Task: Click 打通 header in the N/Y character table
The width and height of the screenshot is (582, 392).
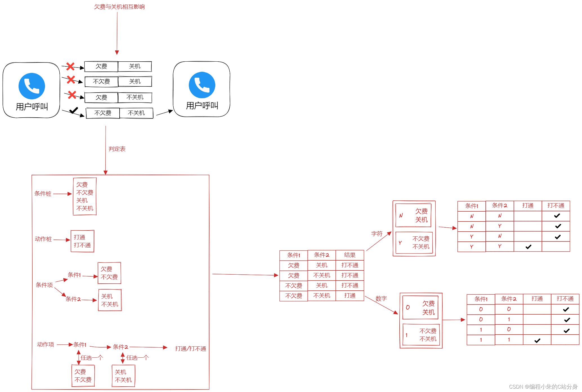Action: point(528,206)
